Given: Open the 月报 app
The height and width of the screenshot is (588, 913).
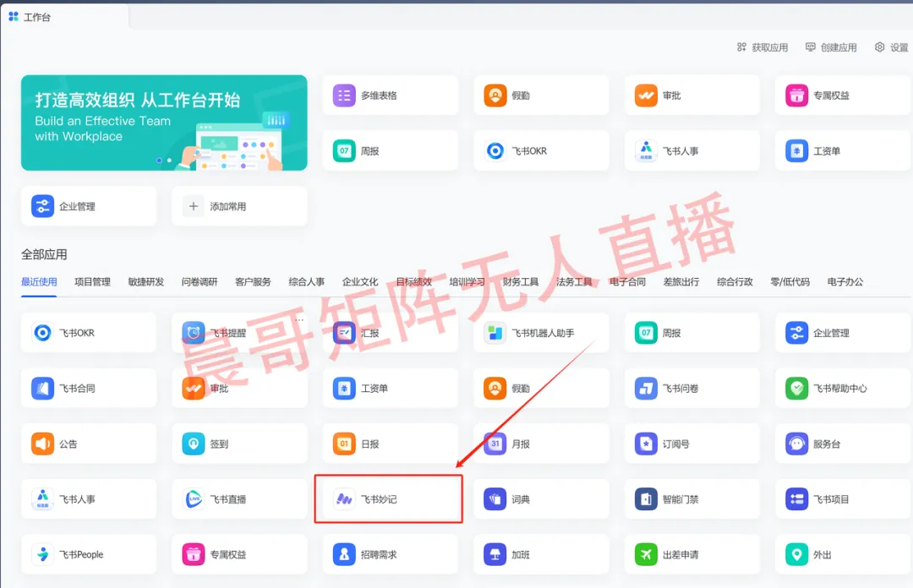Looking at the screenshot, I should pos(541,444).
